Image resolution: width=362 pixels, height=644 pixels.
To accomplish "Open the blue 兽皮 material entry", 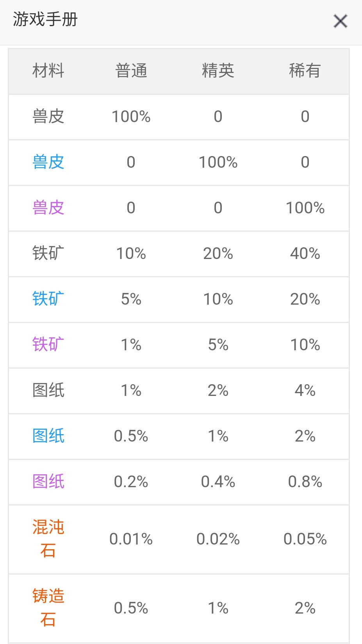I will (48, 162).
